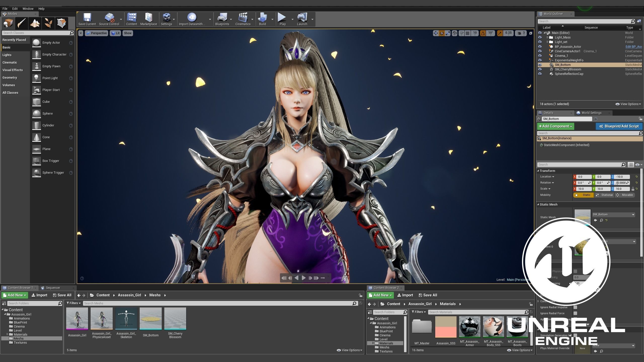Screen dimensions: 644x362
Task: Enable the Ignore Radial Impulse checkbox
Action: (x=575, y=307)
